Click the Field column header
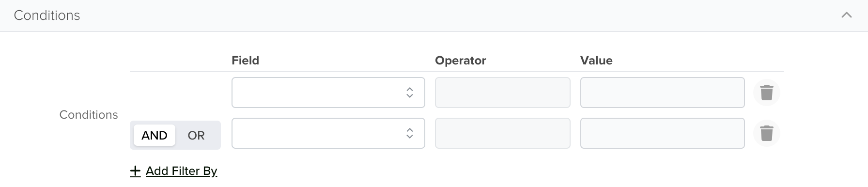The image size is (868, 187). click(246, 61)
